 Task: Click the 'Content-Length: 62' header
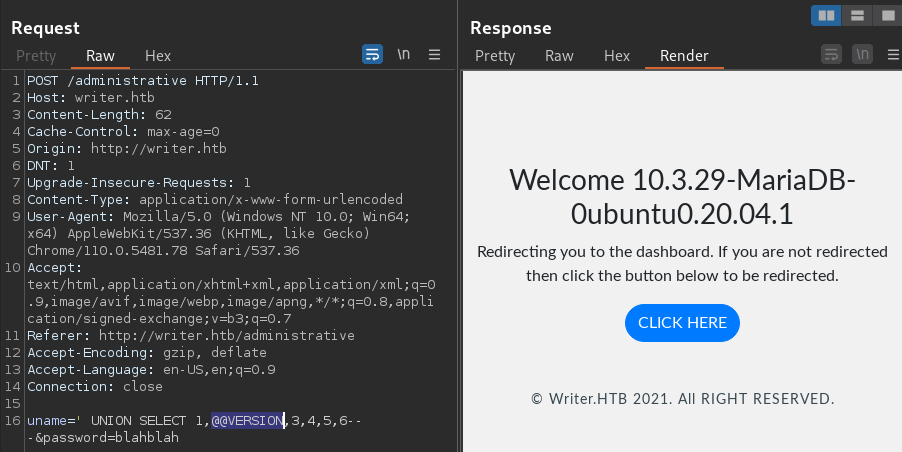[100, 114]
